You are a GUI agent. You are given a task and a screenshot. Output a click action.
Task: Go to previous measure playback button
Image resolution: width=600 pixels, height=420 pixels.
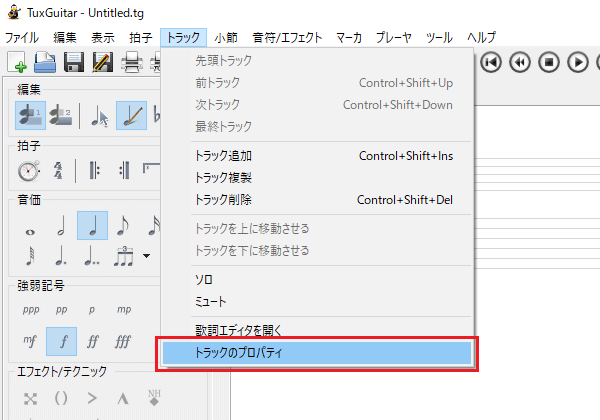[x=520, y=62]
